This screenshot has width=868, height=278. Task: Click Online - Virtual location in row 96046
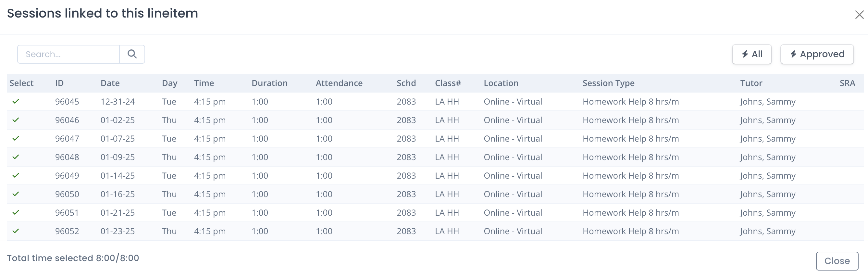click(x=513, y=120)
